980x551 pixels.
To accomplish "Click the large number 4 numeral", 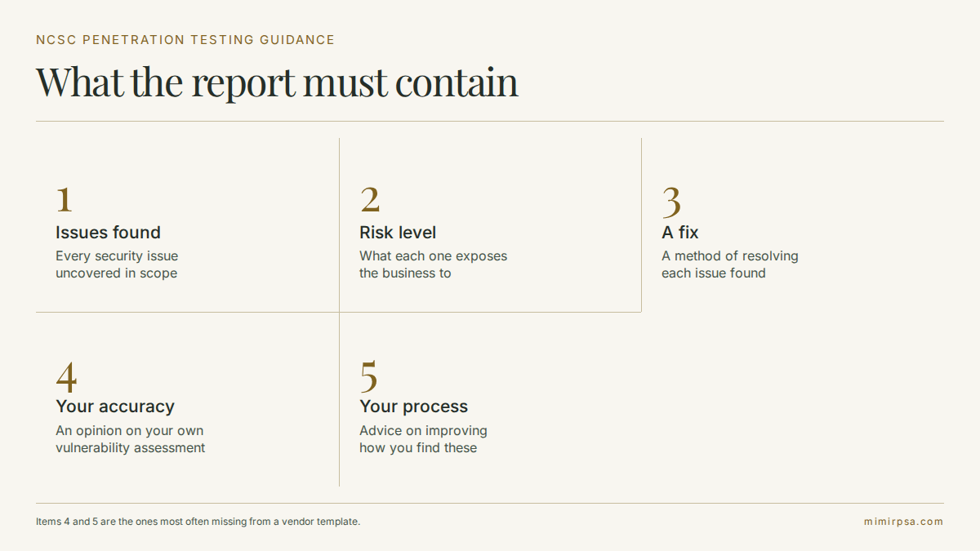I will [66, 375].
